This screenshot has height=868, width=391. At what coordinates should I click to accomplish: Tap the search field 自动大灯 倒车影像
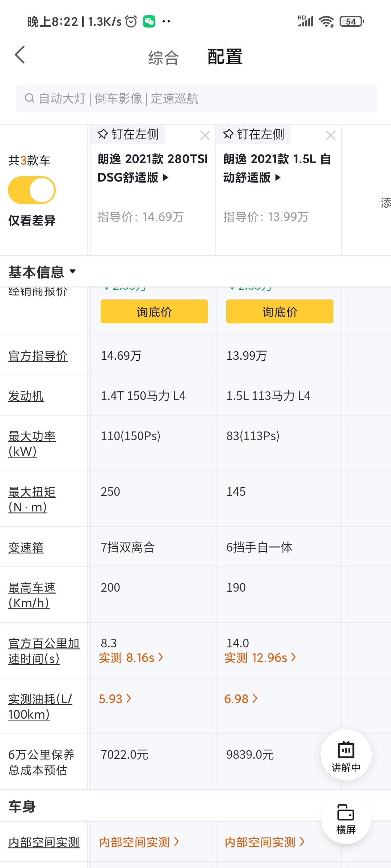196,98
